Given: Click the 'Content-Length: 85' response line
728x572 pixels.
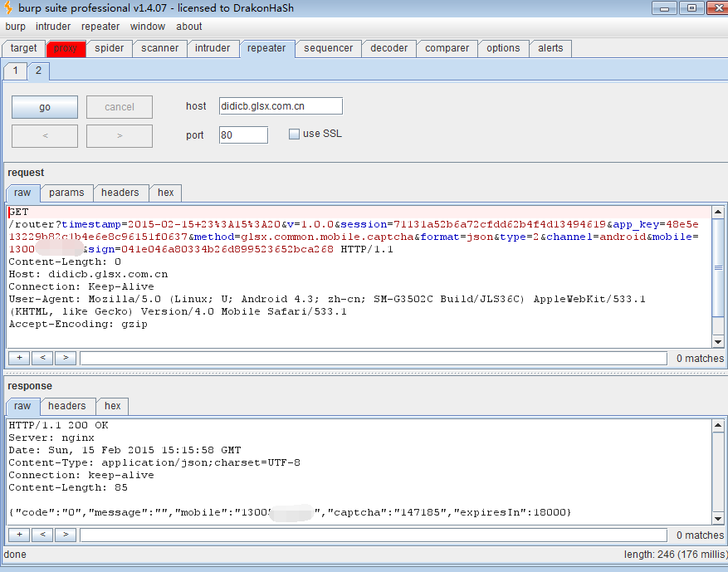Looking at the screenshot, I should click(68, 488).
